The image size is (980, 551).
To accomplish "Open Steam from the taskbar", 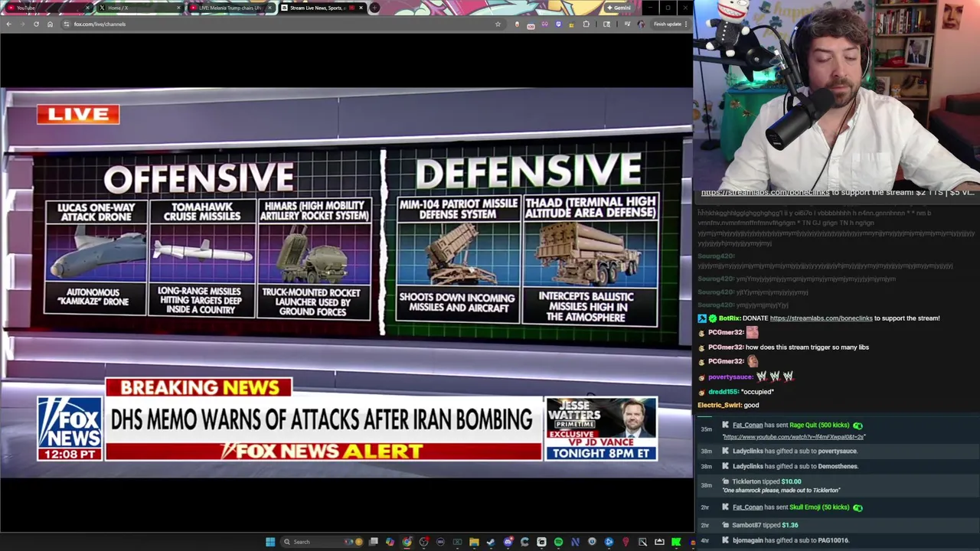I will click(x=491, y=542).
